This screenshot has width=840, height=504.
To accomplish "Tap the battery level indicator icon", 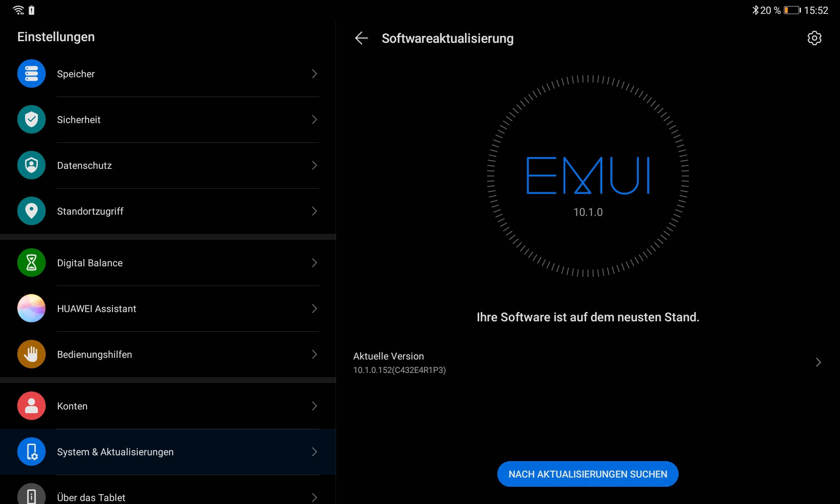I will click(792, 10).
